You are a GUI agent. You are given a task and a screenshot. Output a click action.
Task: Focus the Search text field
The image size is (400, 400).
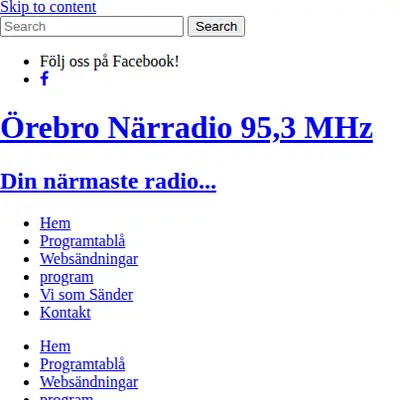92,26
